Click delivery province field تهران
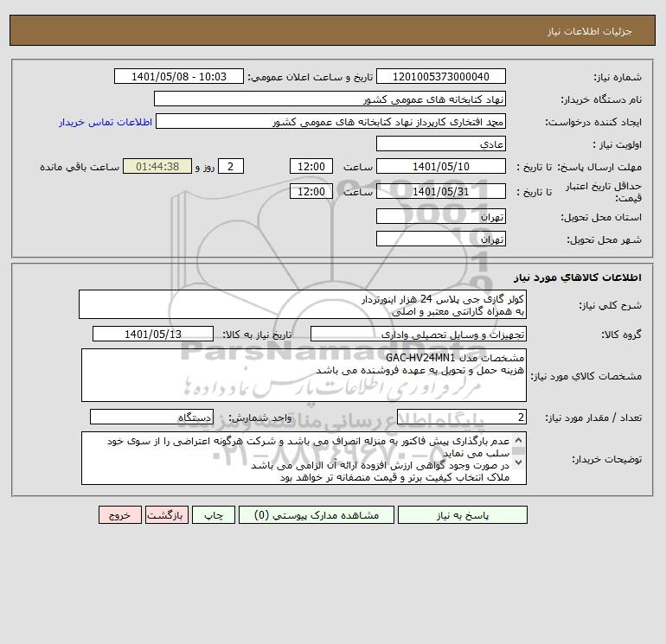 pyautogui.click(x=441, y=216)
